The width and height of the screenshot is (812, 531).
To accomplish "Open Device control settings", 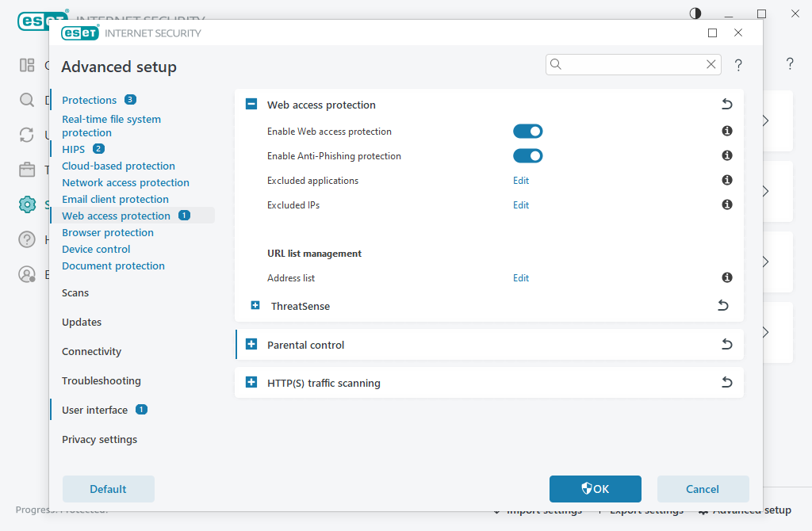I will coord(96,249).
